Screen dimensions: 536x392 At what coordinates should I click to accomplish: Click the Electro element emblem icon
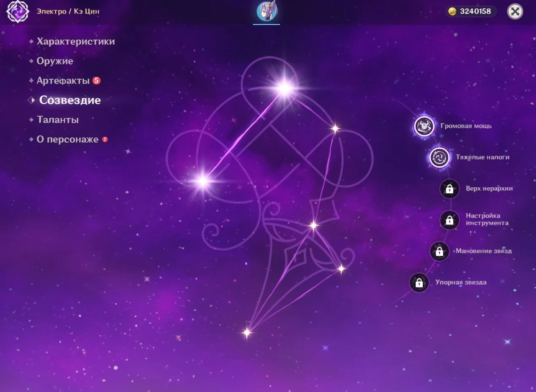[x=18, y=11]
